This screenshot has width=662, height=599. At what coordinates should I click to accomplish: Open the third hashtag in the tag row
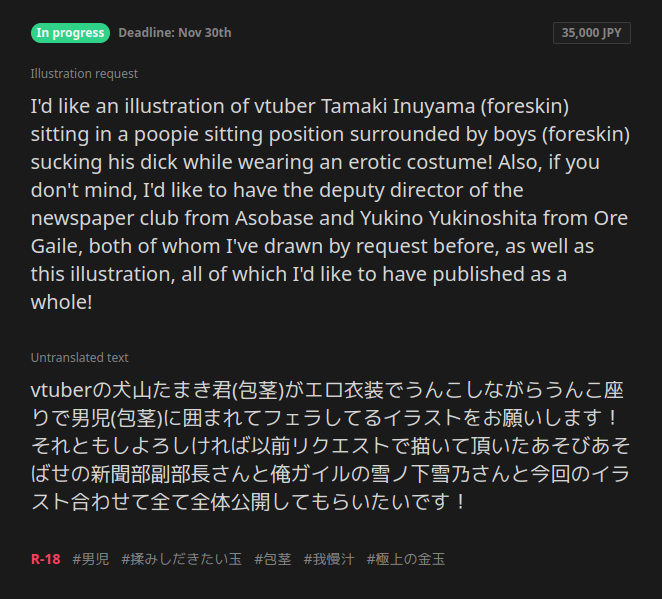pos(272,560)
